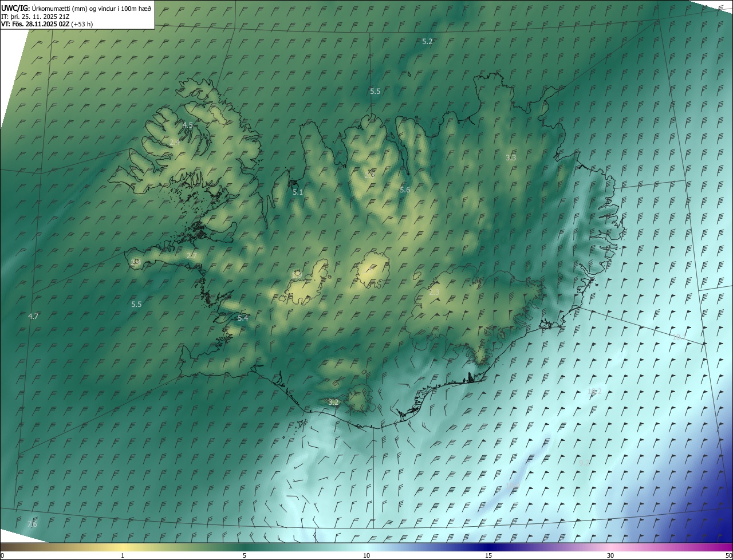Image resolution: width=733 pixels, height=560 pixels.
Task: Click the 3.2 value on the south coast
Action: click(334, 403)
